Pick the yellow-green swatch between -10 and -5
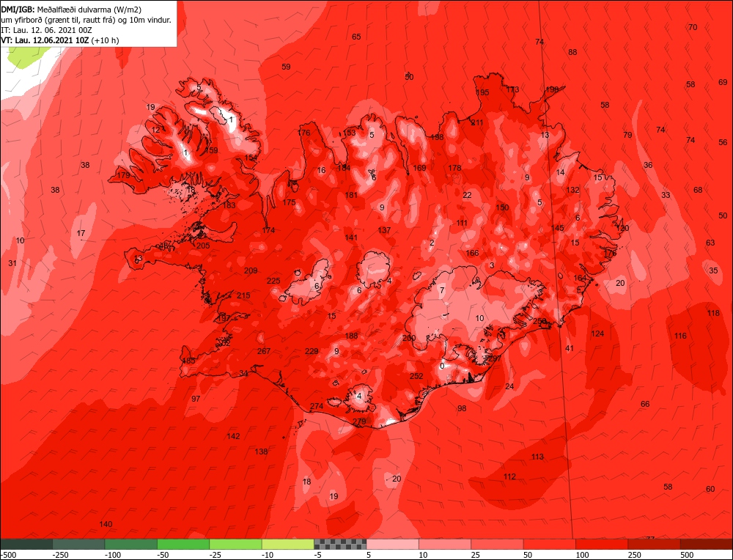 (288, 544)
